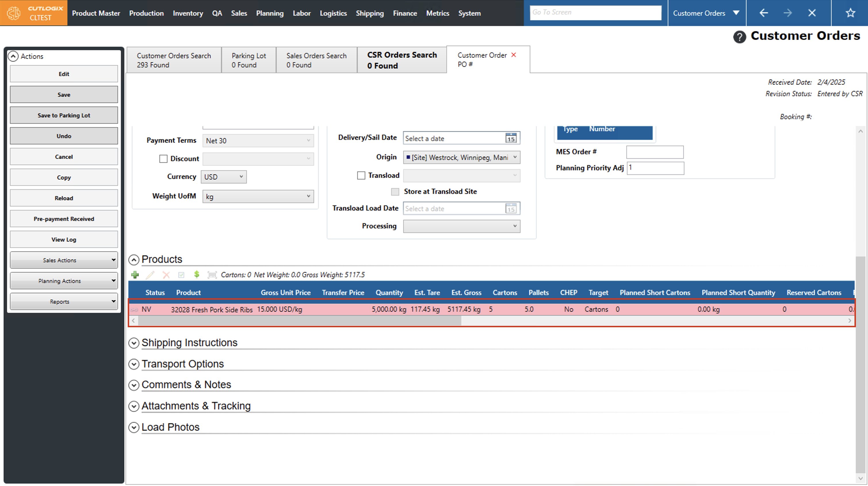Click the red X delete product icon
This screenshot has height=486, width=868.
click(x=166, y=275)
